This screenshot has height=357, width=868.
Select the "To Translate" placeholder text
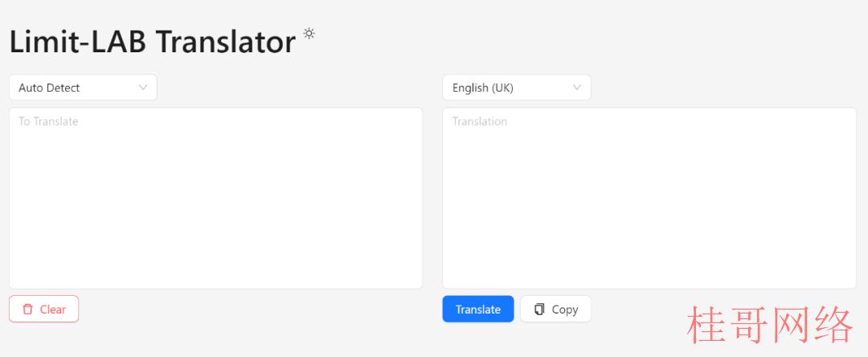48,121
